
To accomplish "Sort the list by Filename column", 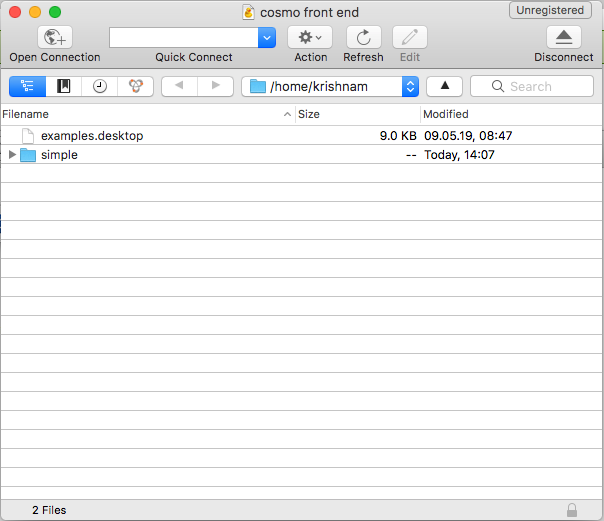I will 148,114.
